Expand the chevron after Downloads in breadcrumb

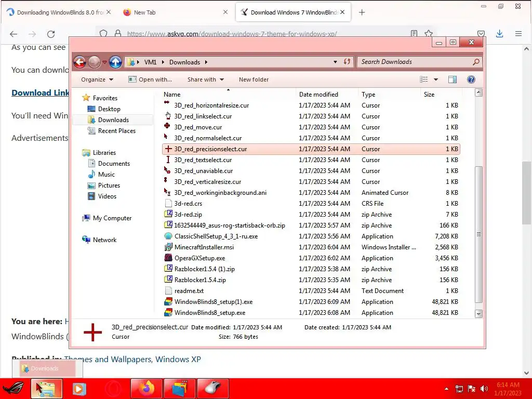click(206, 62)
